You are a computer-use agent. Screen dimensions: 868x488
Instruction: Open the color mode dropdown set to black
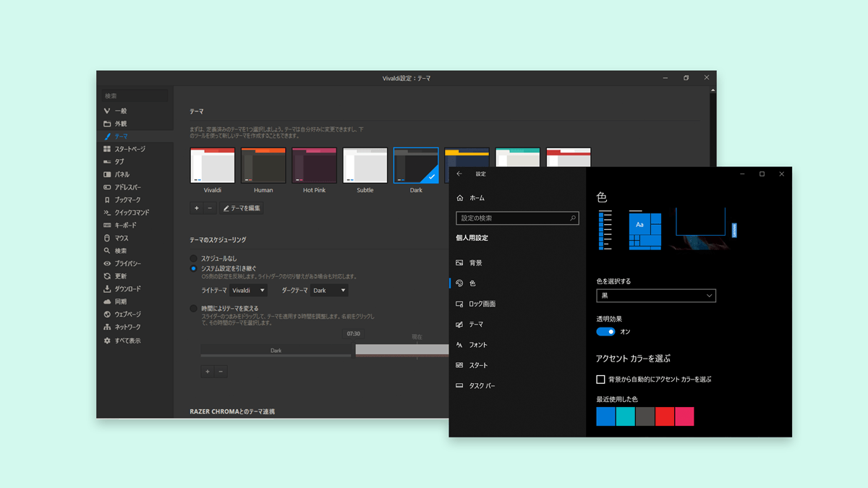(655, 296)
